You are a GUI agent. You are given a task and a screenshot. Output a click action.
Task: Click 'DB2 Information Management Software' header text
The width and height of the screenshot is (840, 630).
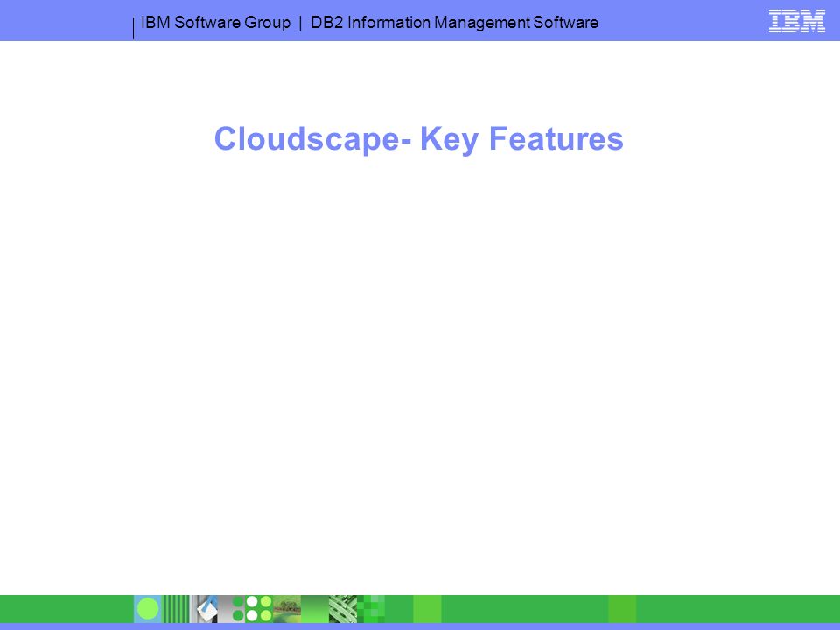[454, 23]
